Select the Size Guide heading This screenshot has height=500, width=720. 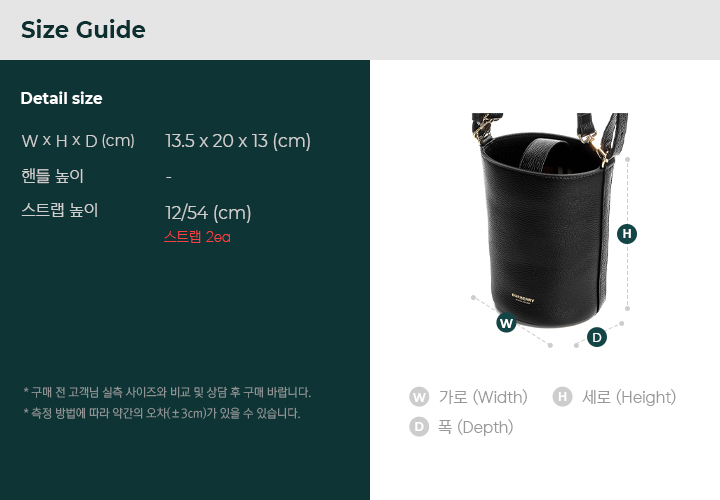click(83, 30)
